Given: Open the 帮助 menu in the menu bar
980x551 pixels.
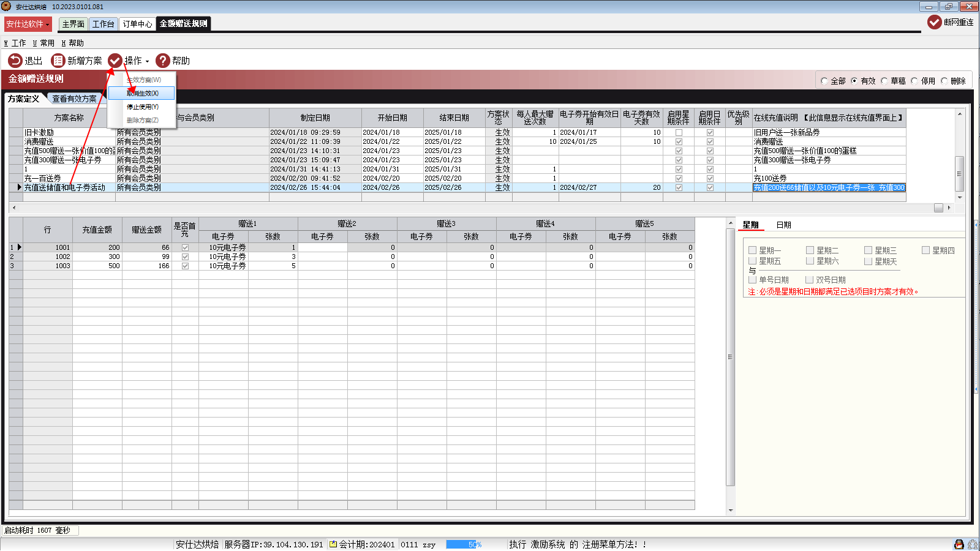Looking at the screenshot, I should click(x=72, y=43).
